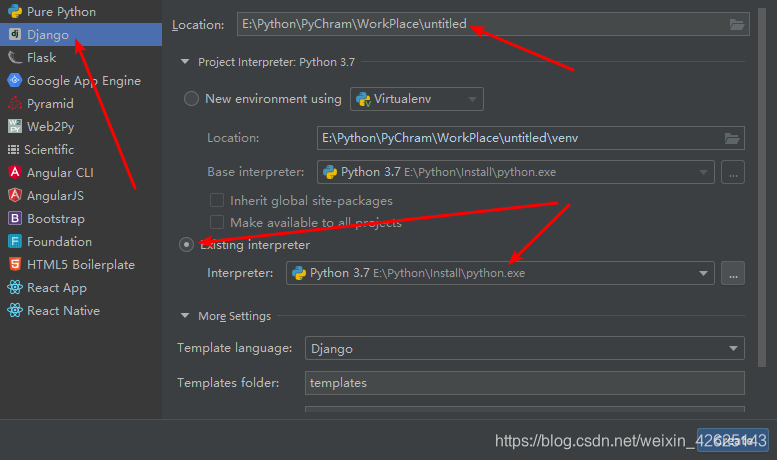Select the React Native project type label
This screenshot has width=777, height=460.
tap(63, 310)
